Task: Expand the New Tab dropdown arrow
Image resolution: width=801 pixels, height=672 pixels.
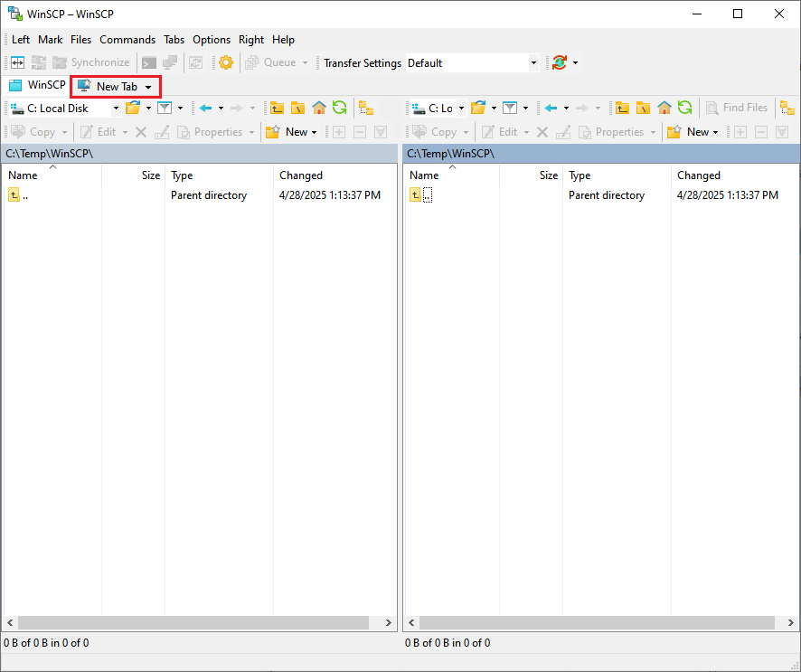Action: click(x=148, y=87)
